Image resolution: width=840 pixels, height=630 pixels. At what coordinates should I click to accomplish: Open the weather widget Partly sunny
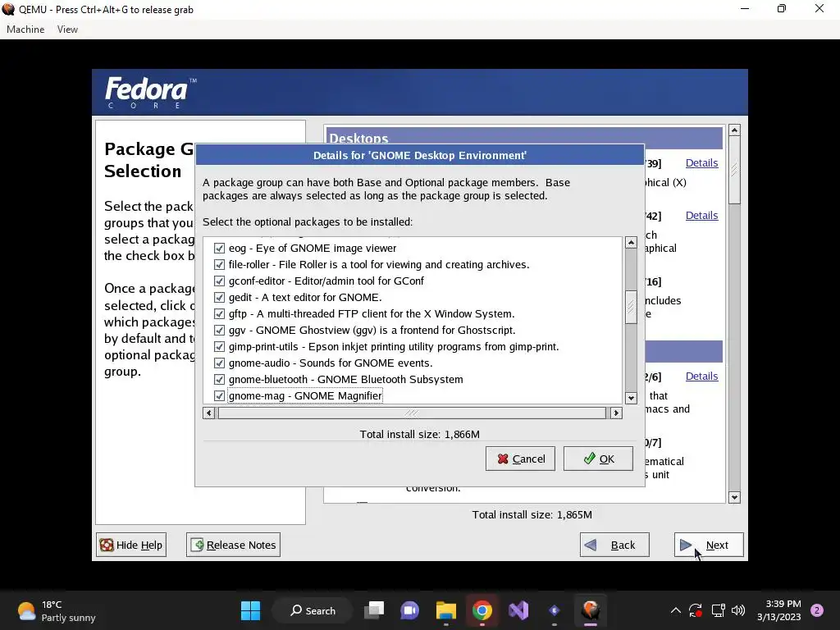(57, 610)
